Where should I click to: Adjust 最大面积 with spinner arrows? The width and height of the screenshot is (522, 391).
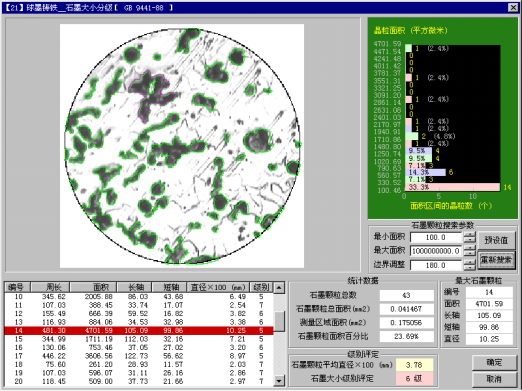tap(469, 251)
